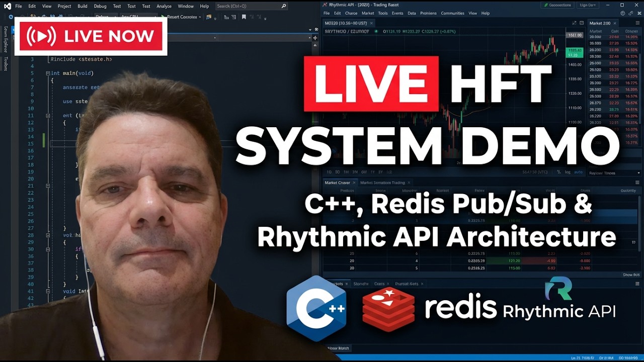Click the 1881.00 price label on chart axis
644x362 pixels.
point(574,35)
